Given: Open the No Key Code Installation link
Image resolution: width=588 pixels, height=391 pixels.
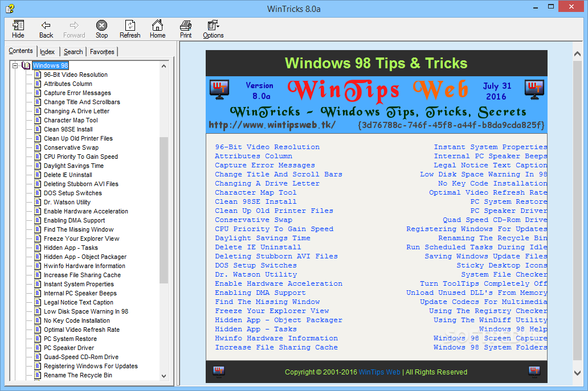Looking at the screenshot, I should [x=492, y=183].
